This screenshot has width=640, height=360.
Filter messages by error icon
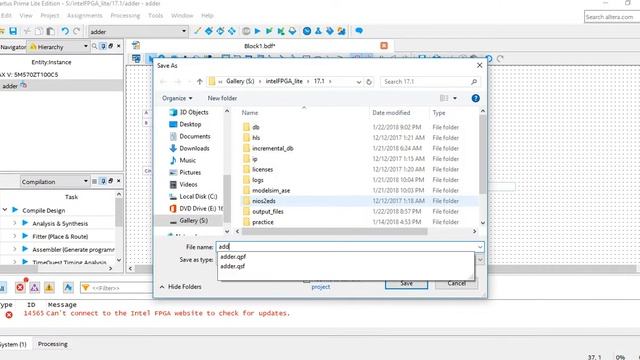[20, 287]
